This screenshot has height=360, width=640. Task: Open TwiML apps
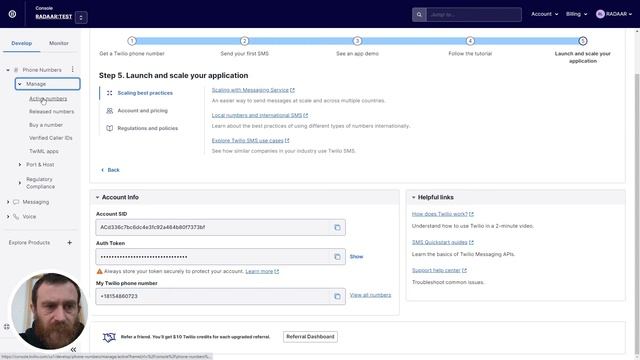(44, 151)
